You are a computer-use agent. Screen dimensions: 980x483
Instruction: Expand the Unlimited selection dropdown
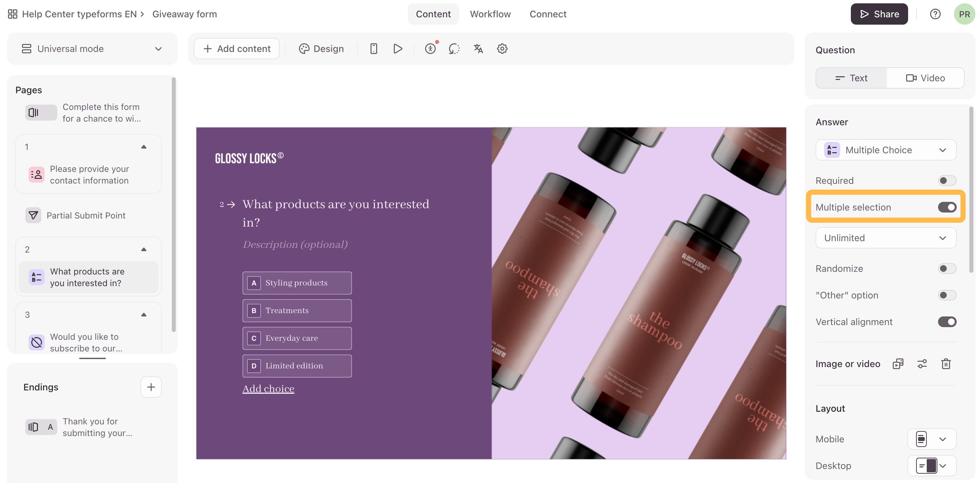[886, 238]
